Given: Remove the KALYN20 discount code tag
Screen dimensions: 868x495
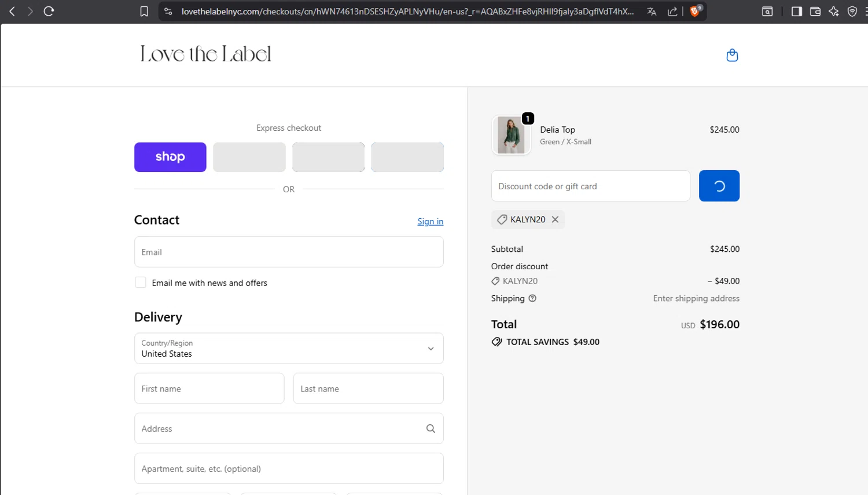Looking at the screenshot, I should pos(555,219).
